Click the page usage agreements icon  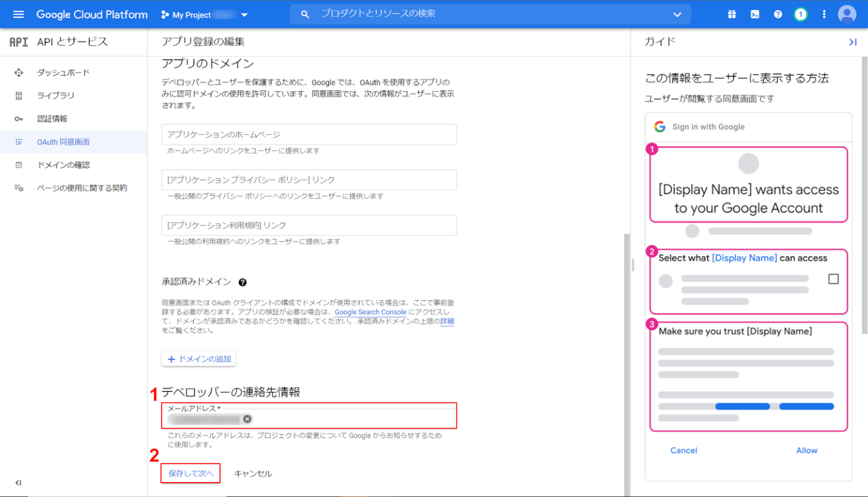pos(19,188)
